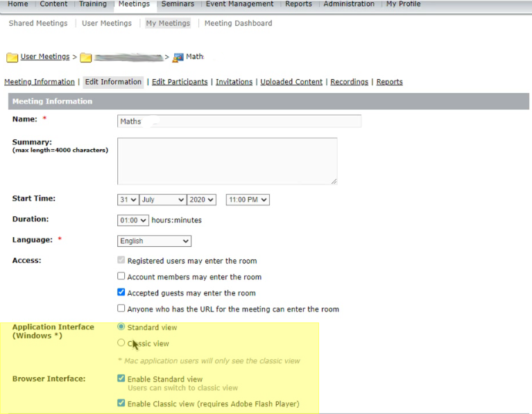Expand the July month dropdown
The image size is (532, 414).
click(163, 200)
